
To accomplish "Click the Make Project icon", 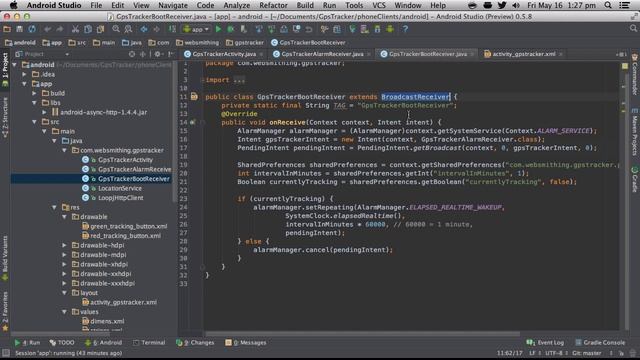I will [x=172, y=29].
